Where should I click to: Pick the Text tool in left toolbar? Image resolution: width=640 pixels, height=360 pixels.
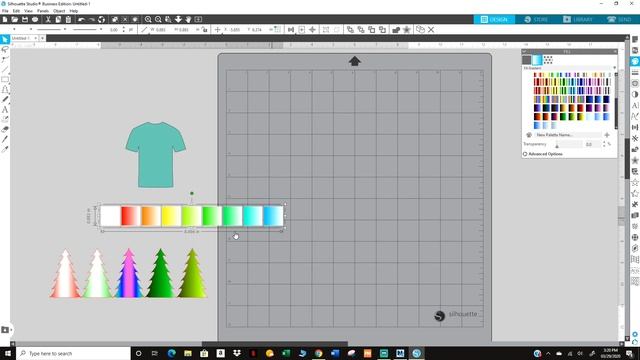pos(5,109)
